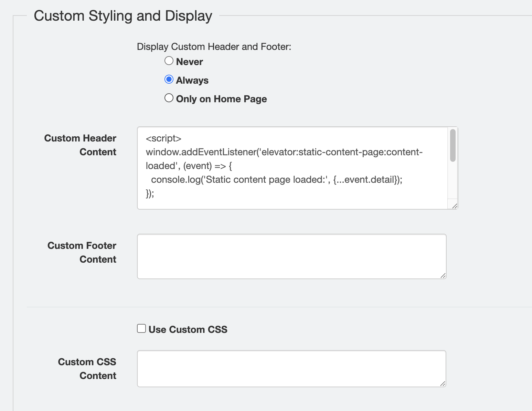
Task: Click the Custom Header Content label
Action: click(x=80, y=145)
